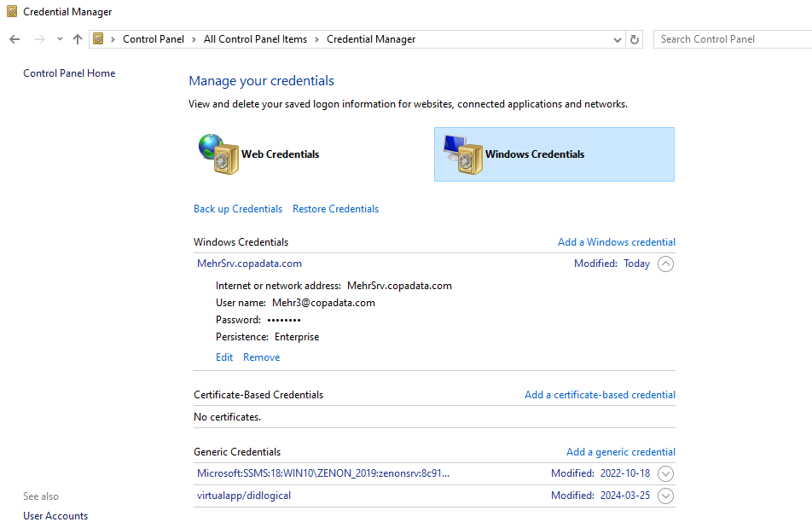The width and height of the screenshot is (812, 522).
Task: Click Add a Windows credential link
Action: 616,242
